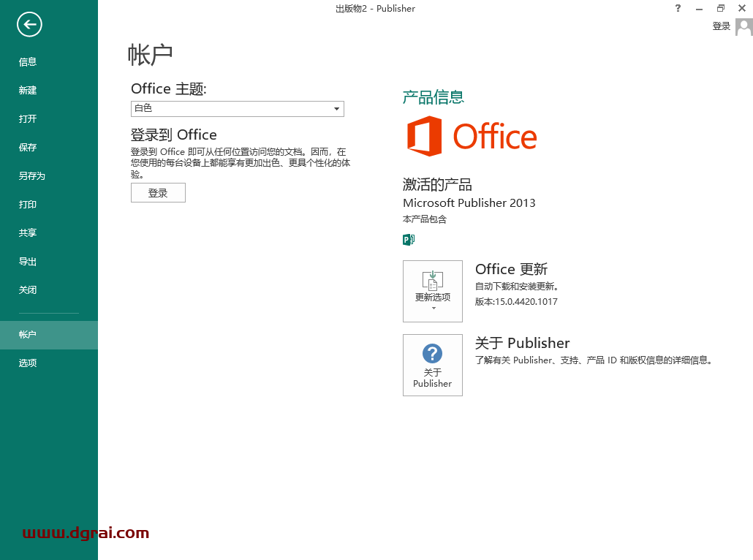Click the version text 版本:15.0.4420.1017
The width and height of the screenshot is (753, 560).
point(516,302)
